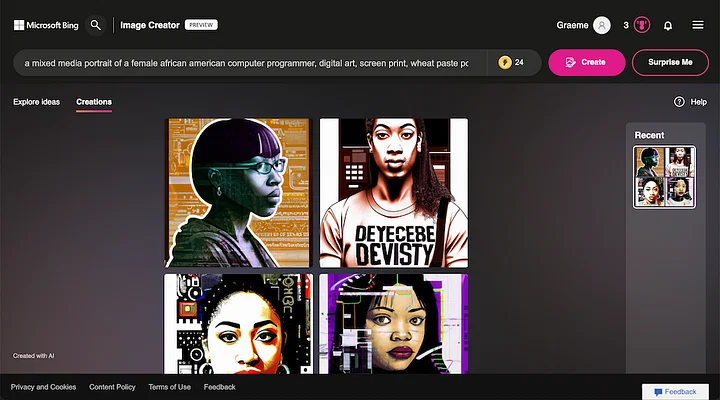Click the rewards points count 3
720x400 pixels.
pos(625,25)
